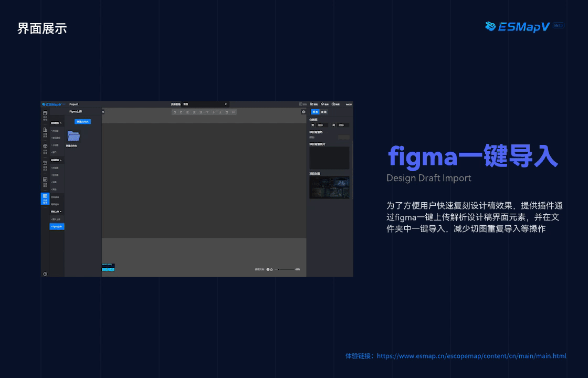This screenshot has width=588, height=378.
Task: Click the distribute spacing icon in toolbar
Action: tap(233, 112)
